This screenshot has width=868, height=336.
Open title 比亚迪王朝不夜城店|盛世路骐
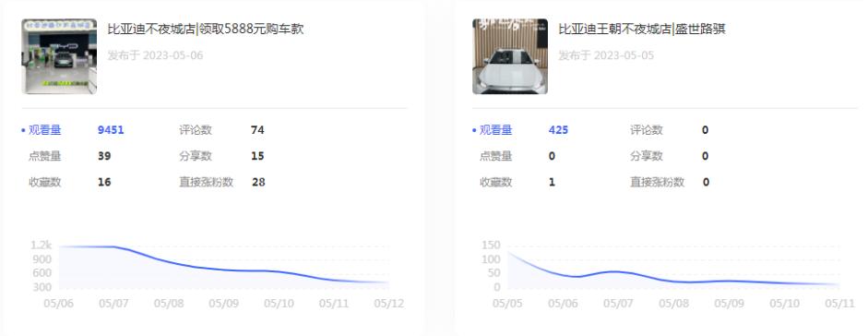[642, 30]
